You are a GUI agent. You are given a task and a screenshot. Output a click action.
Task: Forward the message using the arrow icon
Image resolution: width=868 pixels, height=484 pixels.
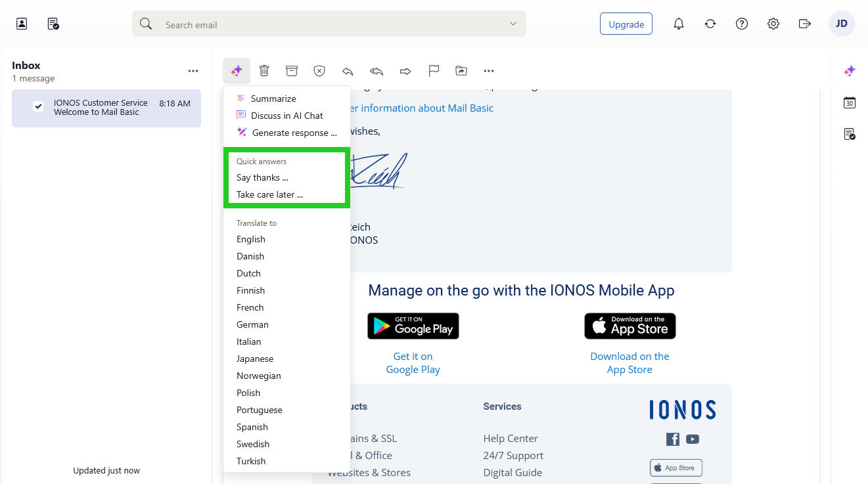coord(405,70)
